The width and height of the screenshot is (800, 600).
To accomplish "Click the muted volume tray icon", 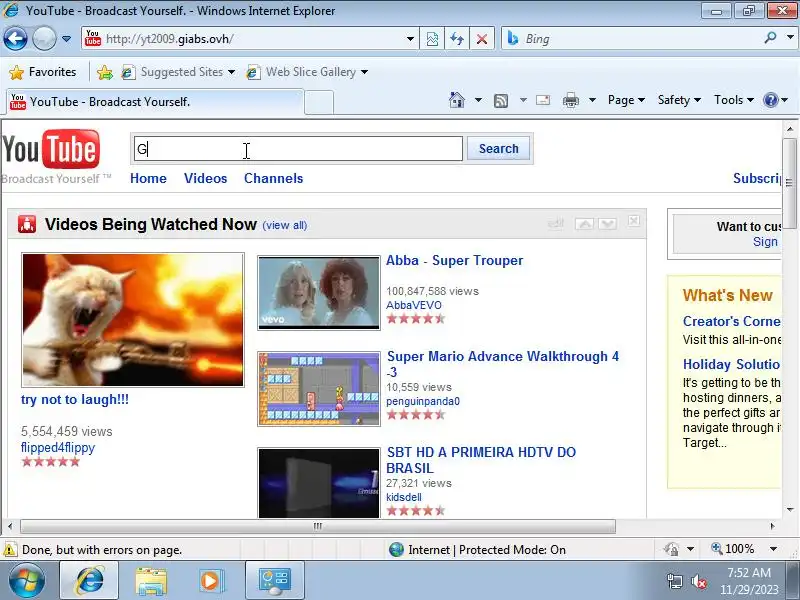I will [698, 581].
